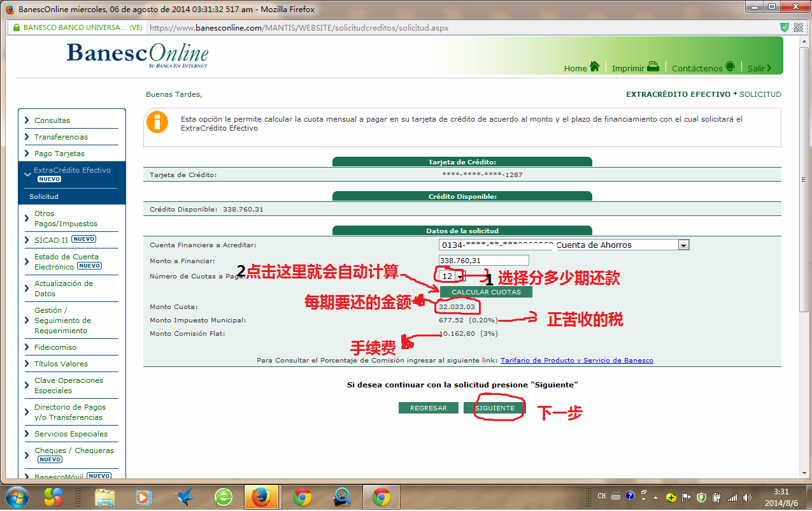This screenshot has height=511, width=812.
Task: Open Cheques / Chequeras menu item
Action: 74,450
